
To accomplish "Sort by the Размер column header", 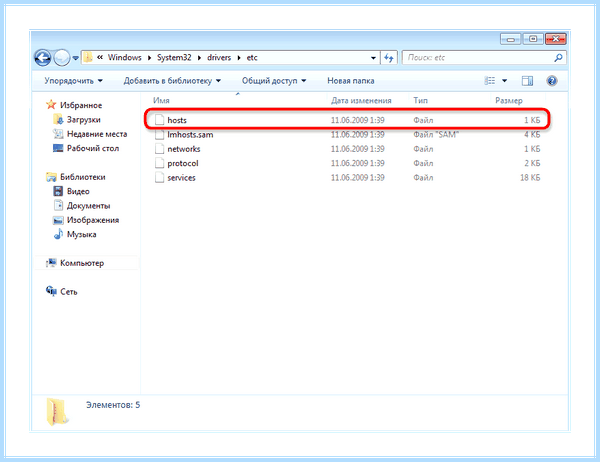I will [509, 100].
